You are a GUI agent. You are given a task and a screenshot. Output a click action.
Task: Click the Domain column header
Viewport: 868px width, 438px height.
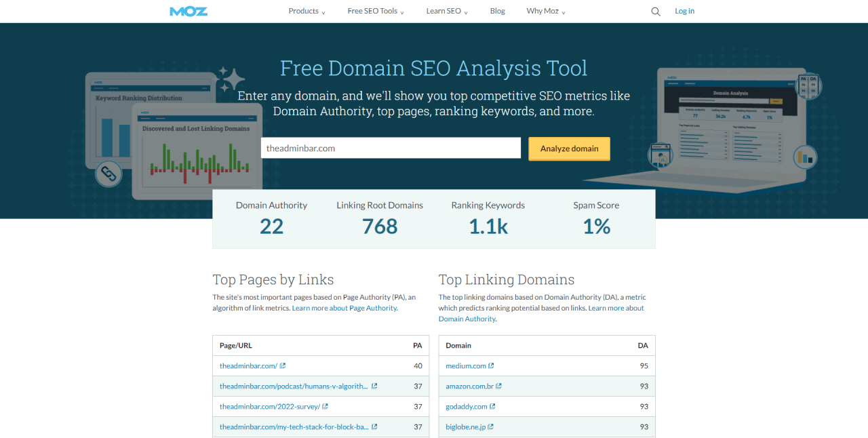click(x=458, y=345)
